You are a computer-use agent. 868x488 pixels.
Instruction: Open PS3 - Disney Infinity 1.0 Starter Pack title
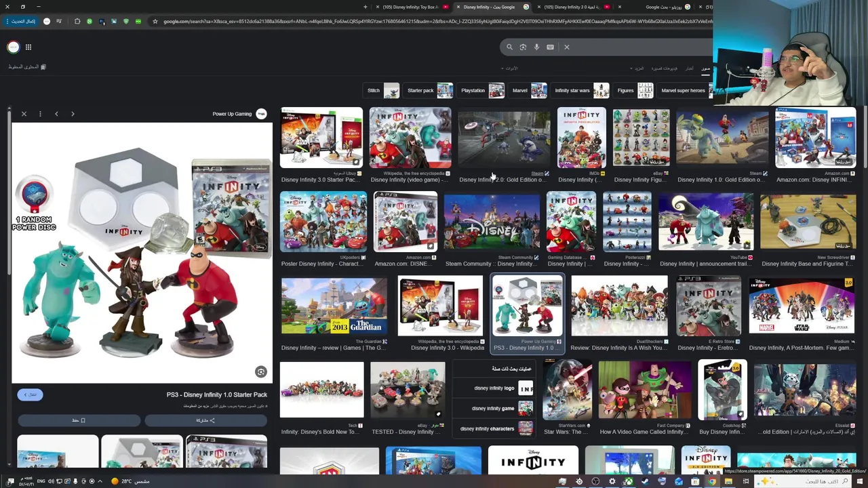(217, 394)
